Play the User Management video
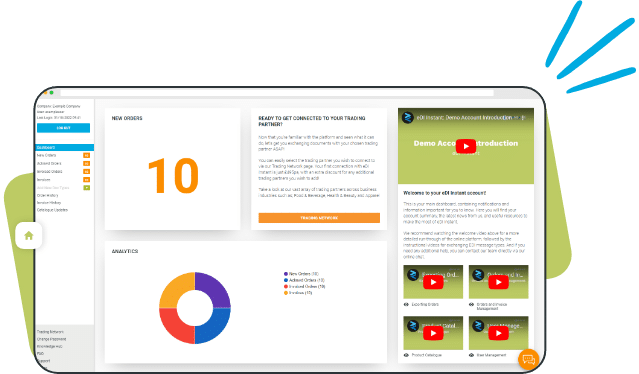The height and width of the screenshot is (374, 639). pos(498,333)
